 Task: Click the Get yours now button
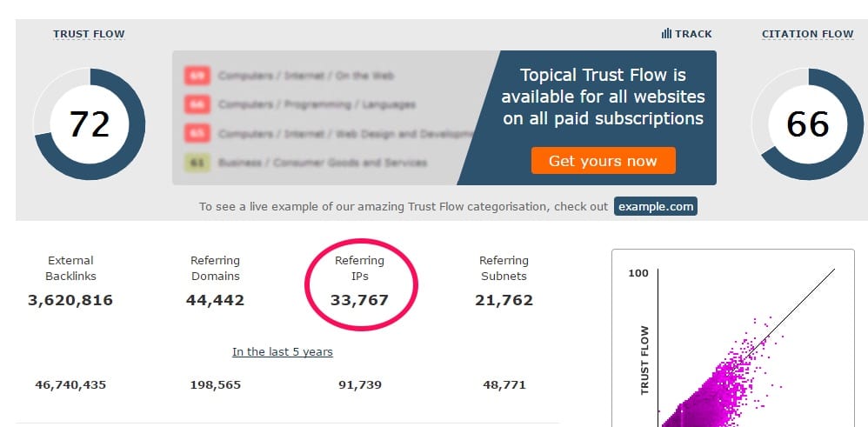click(x=604, y=161)
